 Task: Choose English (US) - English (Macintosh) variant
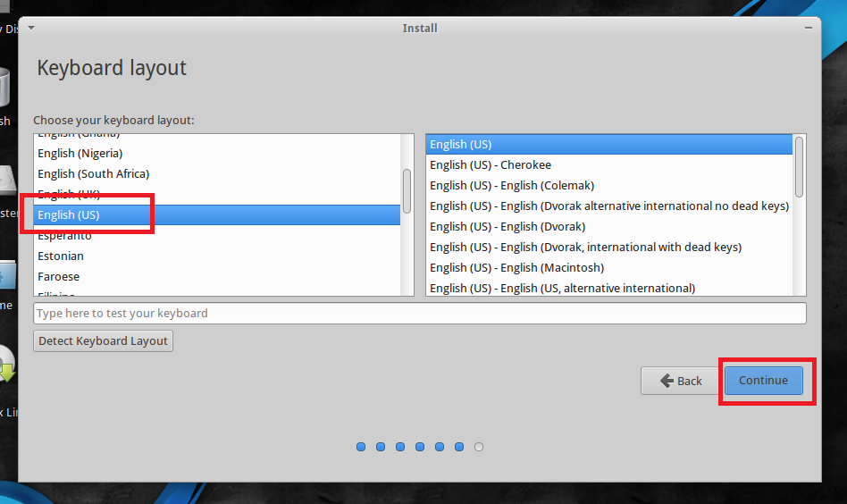pyautogui.click(x=608, y=267)
